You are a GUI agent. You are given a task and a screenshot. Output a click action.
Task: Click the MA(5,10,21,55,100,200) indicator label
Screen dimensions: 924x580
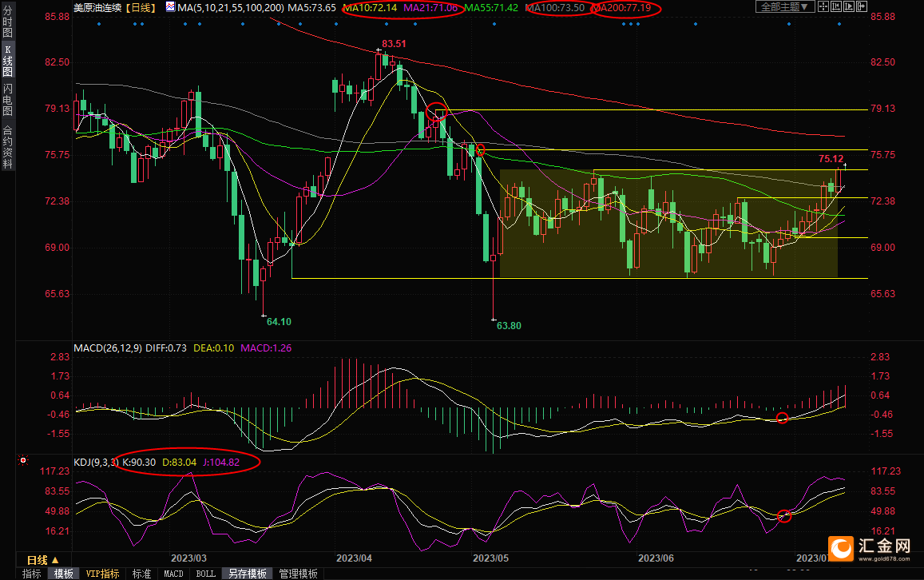(231, 8)
